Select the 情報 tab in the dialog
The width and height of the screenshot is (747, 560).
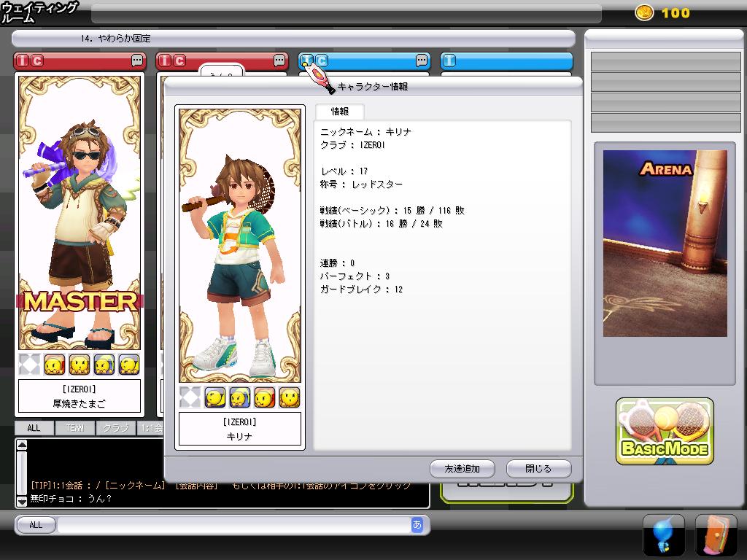[x=340, y=112]
